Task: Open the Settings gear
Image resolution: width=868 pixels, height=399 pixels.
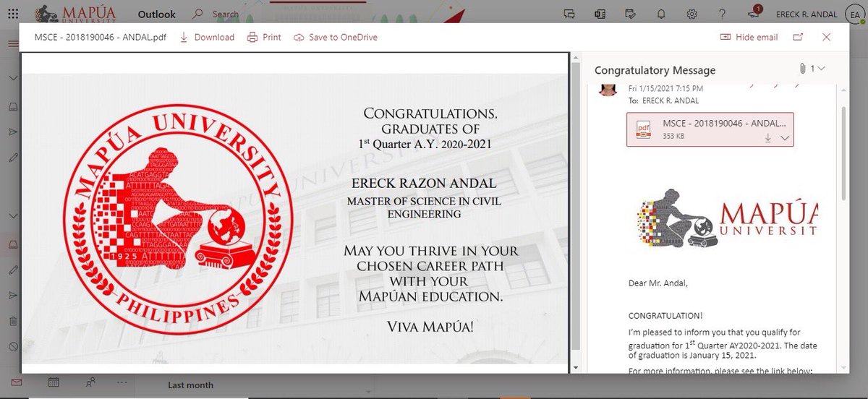Action: [692, 14]
